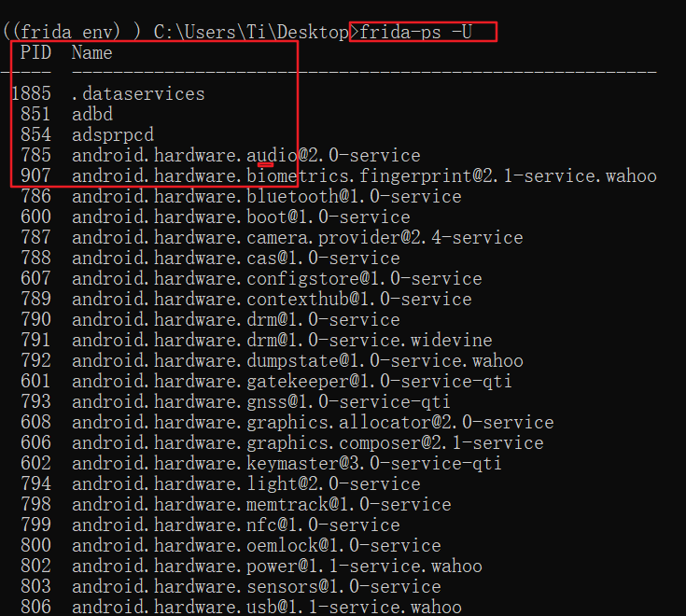
Task: Click PID value 802
Action: pos(35,567)
